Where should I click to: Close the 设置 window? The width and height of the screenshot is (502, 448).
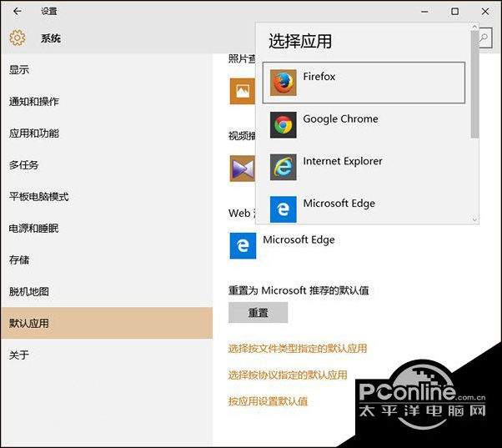[x=485, y=12]
